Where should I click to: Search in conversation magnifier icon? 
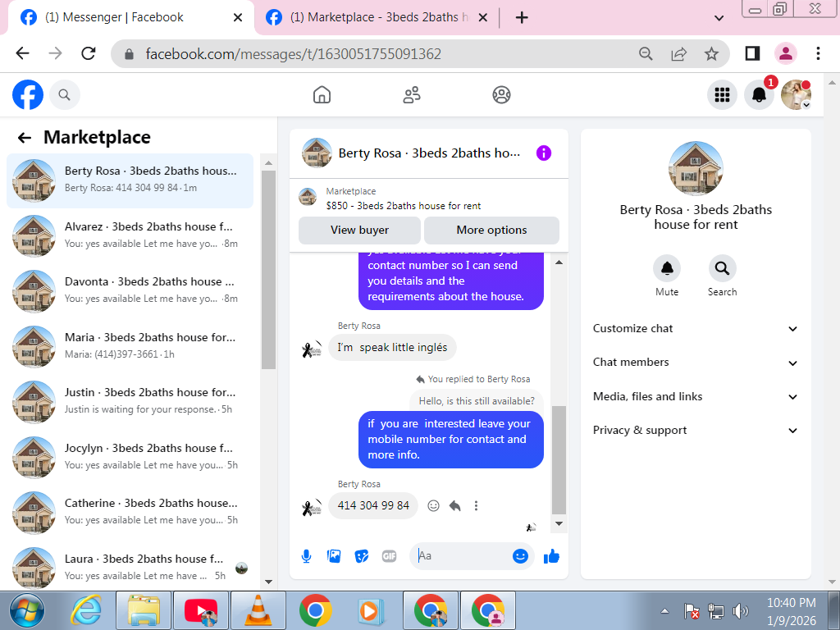pos(722,268)
